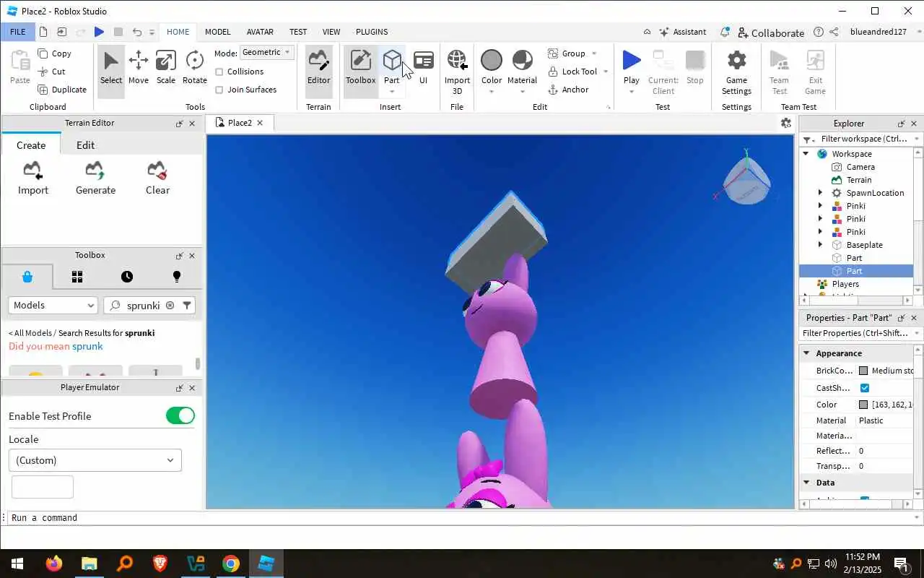This screenshot has width=924, height=578.
Task: Open viewport settings gear icon
Action: pyautogui.click(x=786, y=123)
